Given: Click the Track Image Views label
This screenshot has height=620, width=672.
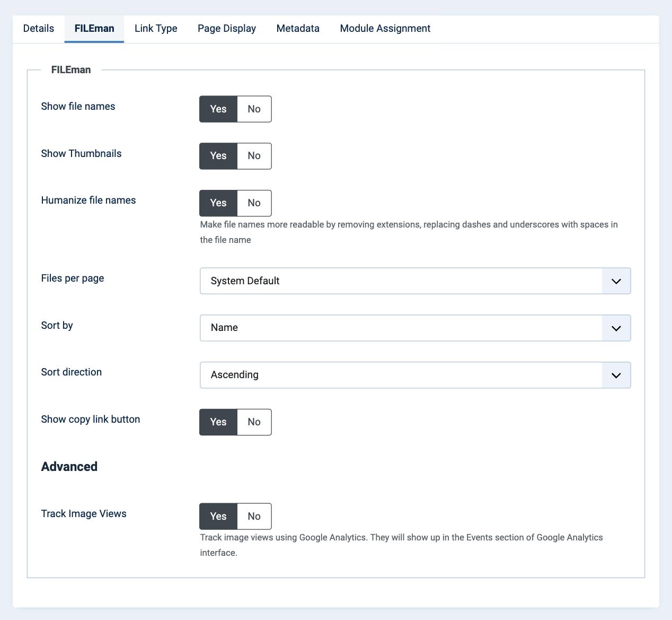Looking at the screenshot, I should point(84,514).
